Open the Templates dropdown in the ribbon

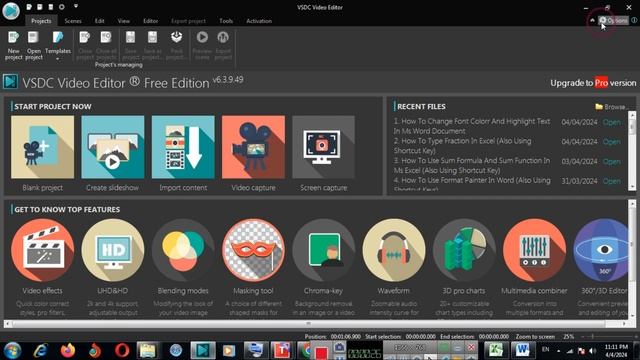click(x=58, y=45)
